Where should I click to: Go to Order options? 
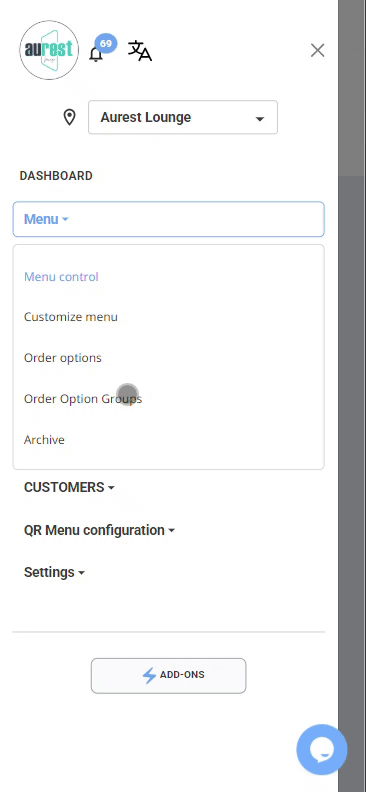pos(63,358)
